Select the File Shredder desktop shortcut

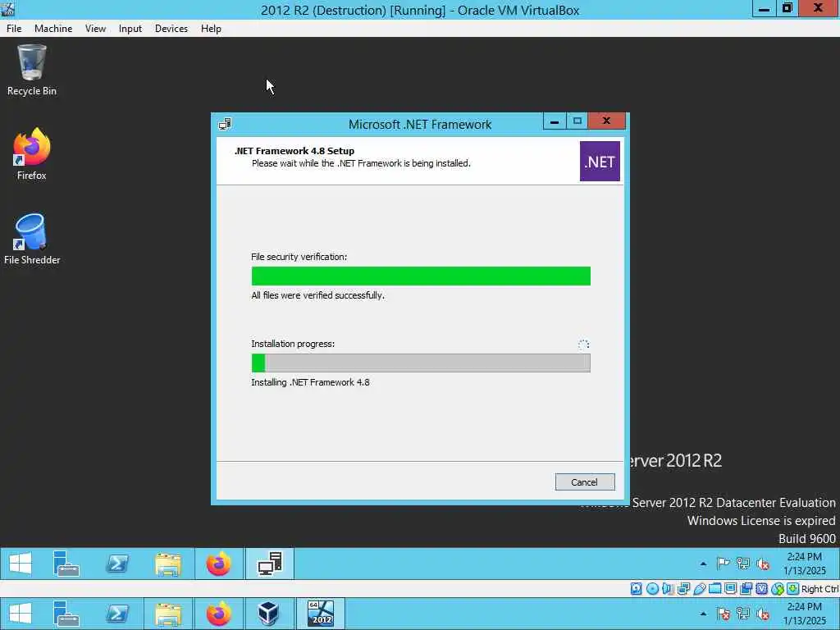coord(32,239)
